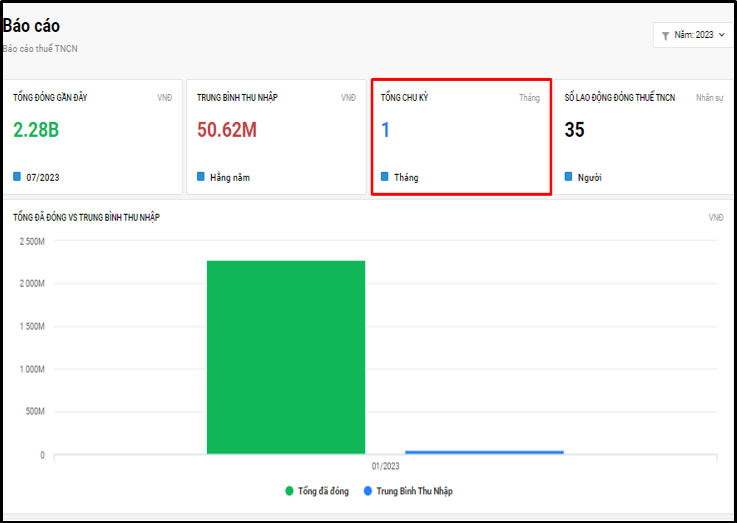The height and width of the screenshot is (523, 737).
Task: Click the Báo cáo page heading
Action: tap(31, 26)
